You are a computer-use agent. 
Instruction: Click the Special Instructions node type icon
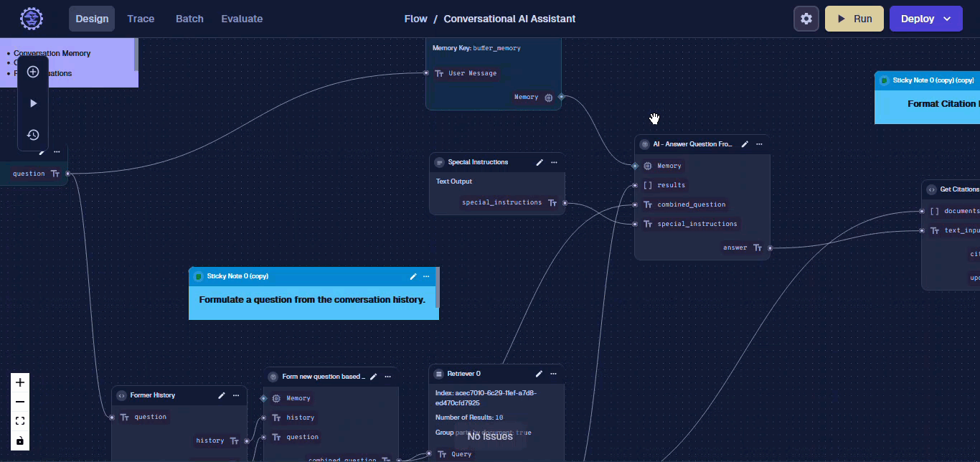[x=439, y=162]
